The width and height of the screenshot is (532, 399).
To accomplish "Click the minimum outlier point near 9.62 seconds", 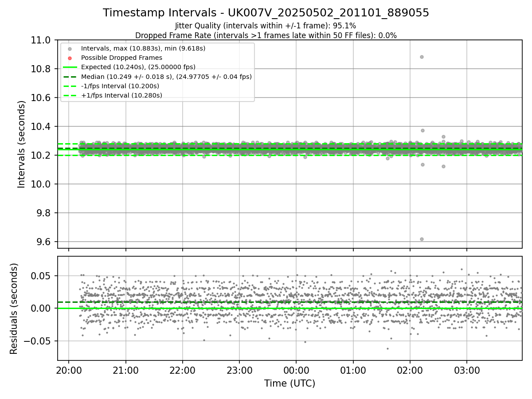I will (422, 239).
